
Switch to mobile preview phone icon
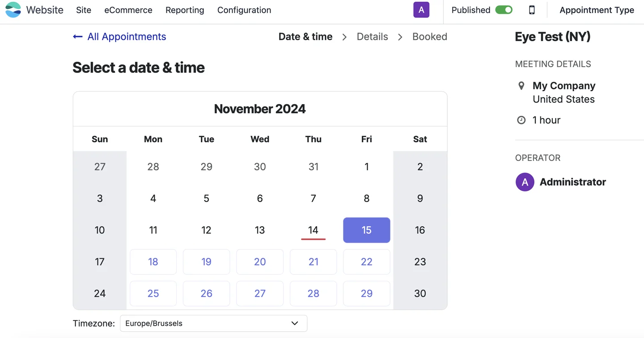[x=531, y=10]
